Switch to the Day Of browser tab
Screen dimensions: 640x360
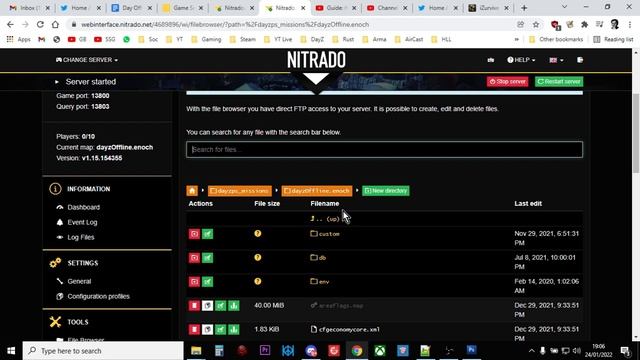point(131,8)
